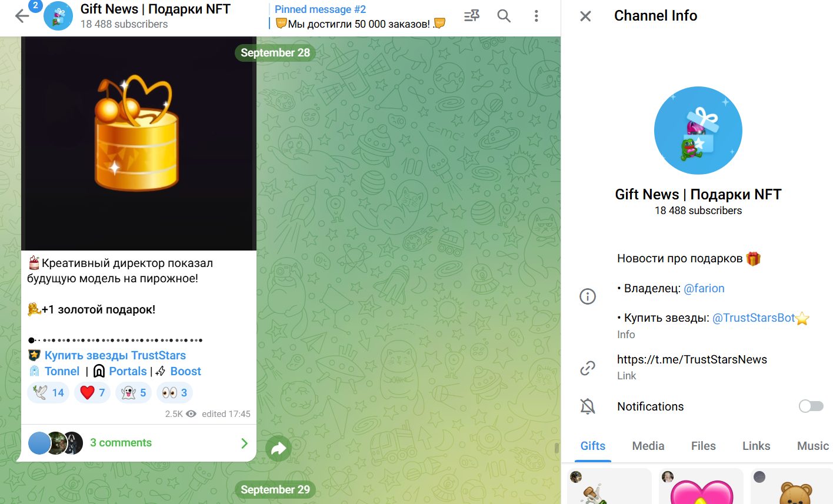Click the info circle icon
The height and width of the screenshot is (504, 833).
pyautogui.click(x=588, y=296)
